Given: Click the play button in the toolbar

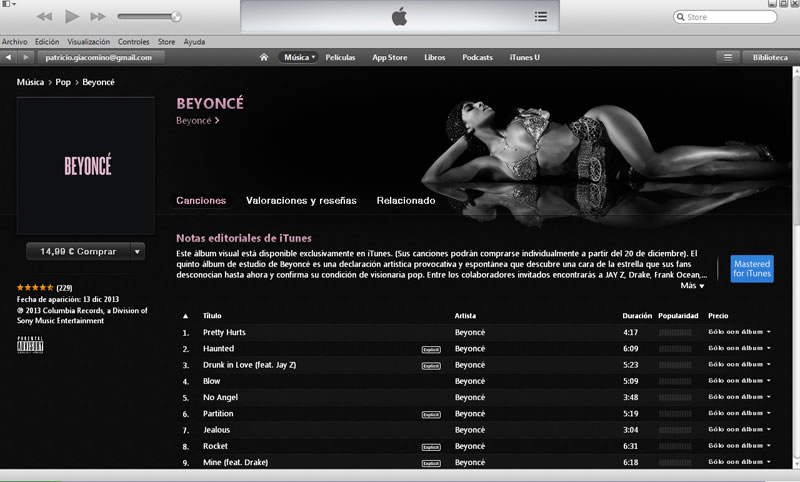Looking at the screenshot, I should (x=71, y=17).
